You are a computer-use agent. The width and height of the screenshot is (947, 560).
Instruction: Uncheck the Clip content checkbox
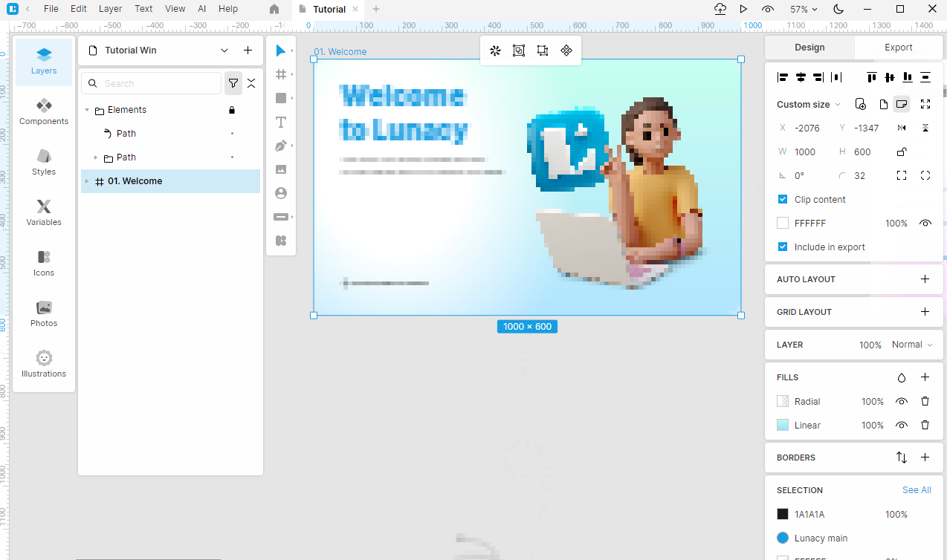coord(782,199)
